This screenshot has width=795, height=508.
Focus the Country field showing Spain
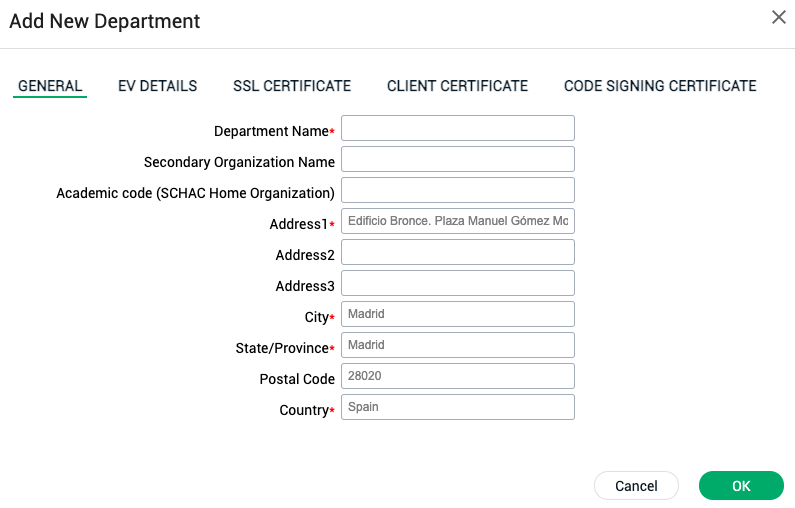(458, 407)
